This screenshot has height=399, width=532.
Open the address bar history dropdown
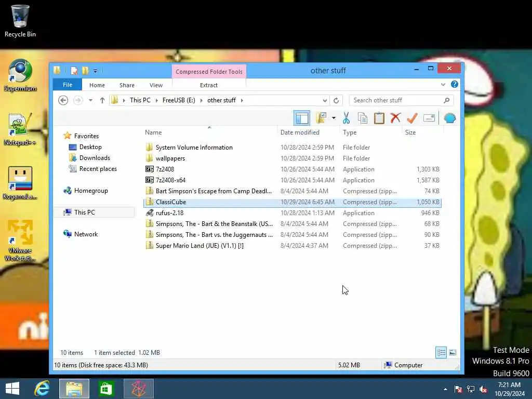pos(325,100)
